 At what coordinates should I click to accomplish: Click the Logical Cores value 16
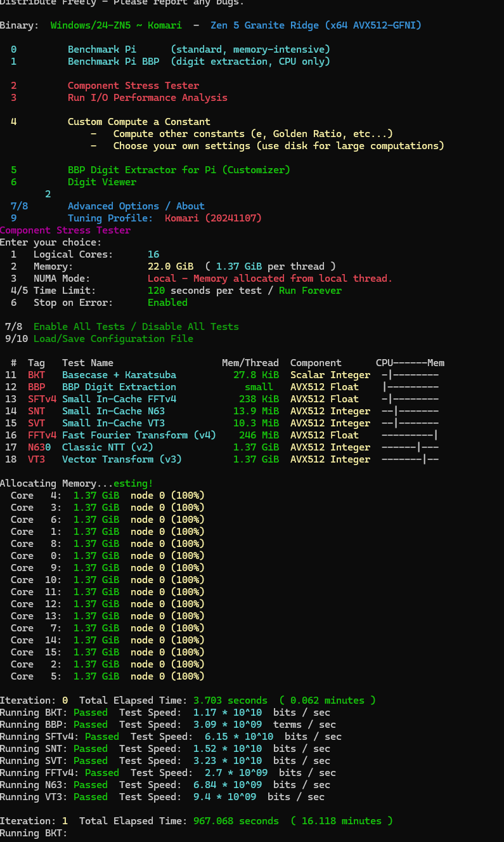[153, 254]
